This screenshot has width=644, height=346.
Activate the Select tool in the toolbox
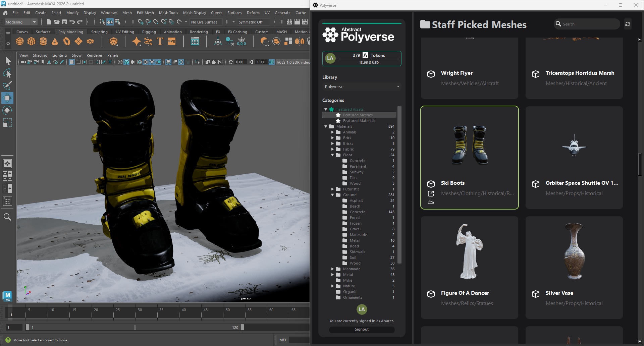7,61
